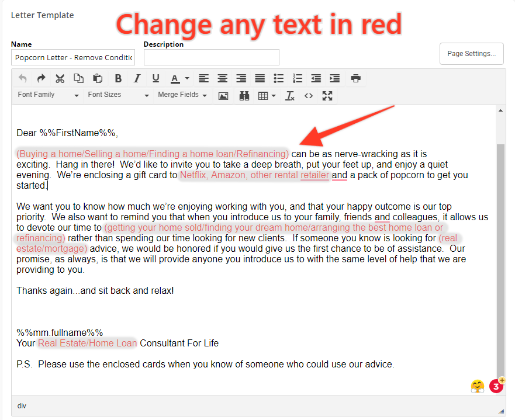The height and width of the screenshot is (420, 515).
Task: Open insert table menu
Action: click(x=267, y=96)
